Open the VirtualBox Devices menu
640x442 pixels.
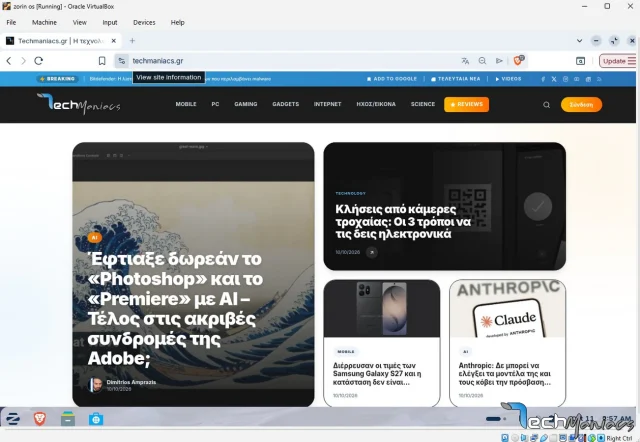pos(144,22)
